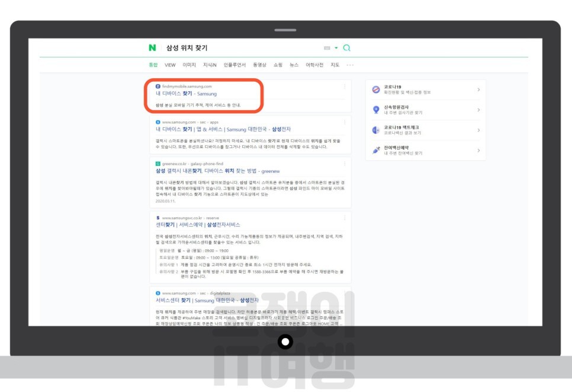Expand 신속항원검사 row chevron
572x392 pixels.
pos(478,110)
